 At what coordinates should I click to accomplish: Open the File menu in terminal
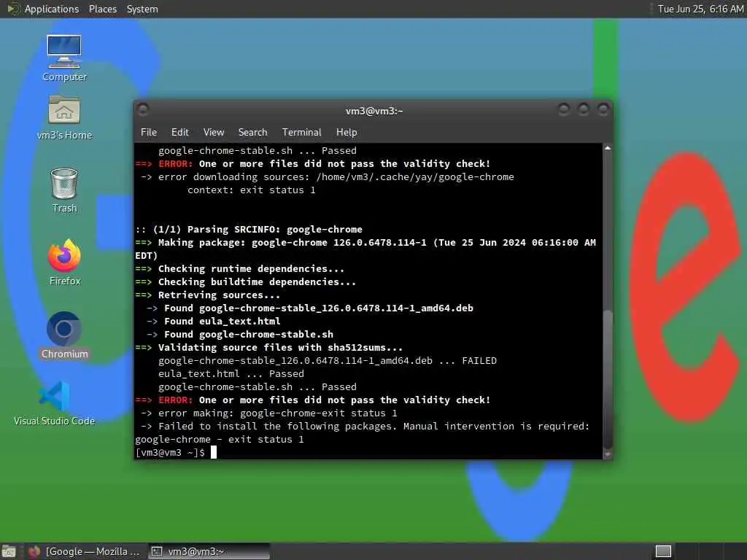(149, 133)
